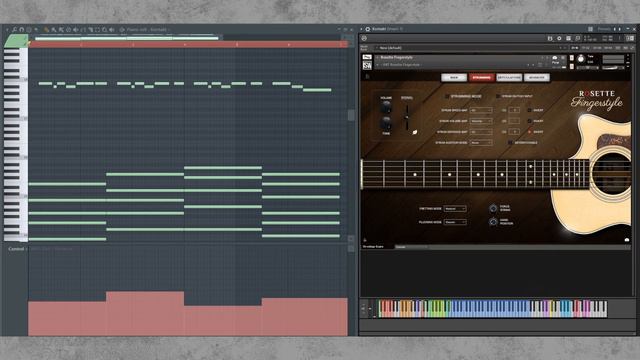
Task: Click the Hand Position knob
Action: (493, 222)
